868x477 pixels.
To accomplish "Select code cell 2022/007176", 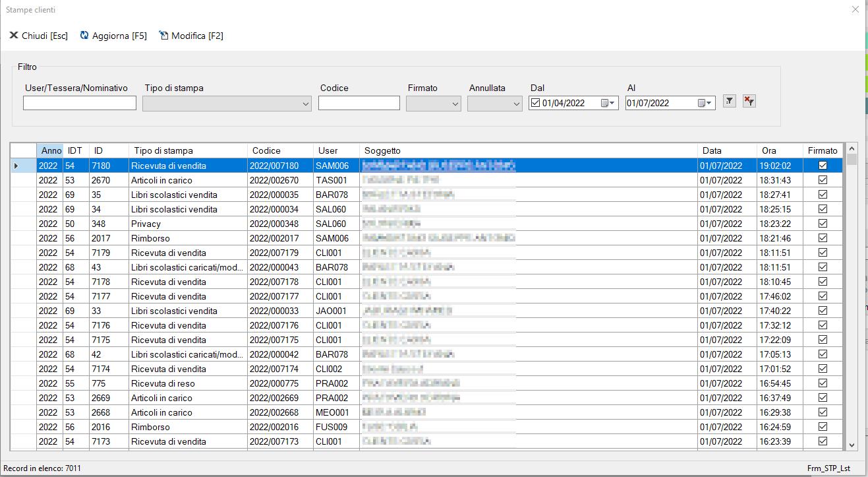I will [280, 325].
